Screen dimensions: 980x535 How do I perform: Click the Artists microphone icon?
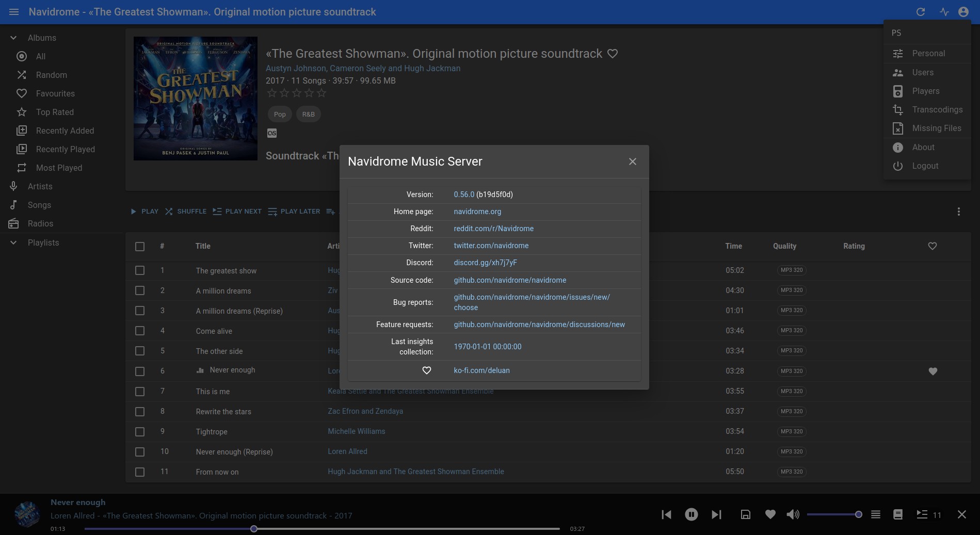(13, 186)
